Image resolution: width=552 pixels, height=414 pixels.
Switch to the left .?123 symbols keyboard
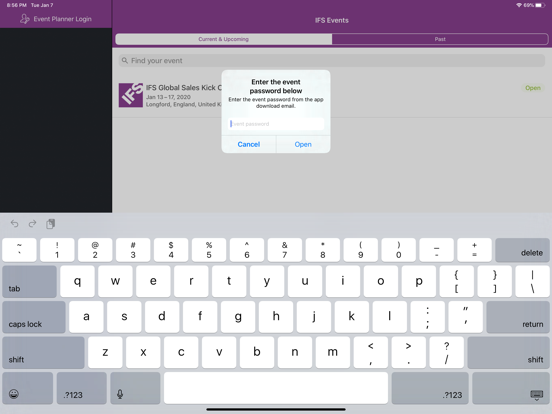(x=82, y=388)
